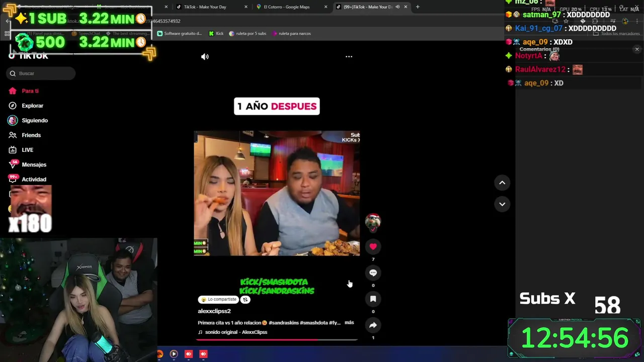
Task: Open the EA app icon in taskbar
Action: pyautogui.click(x=159, y=354)
